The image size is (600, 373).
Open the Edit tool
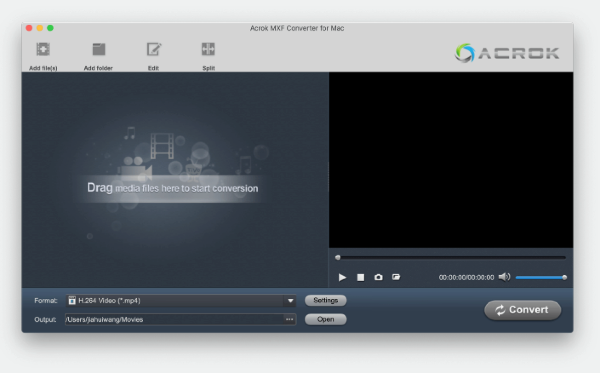coord(154,49)
